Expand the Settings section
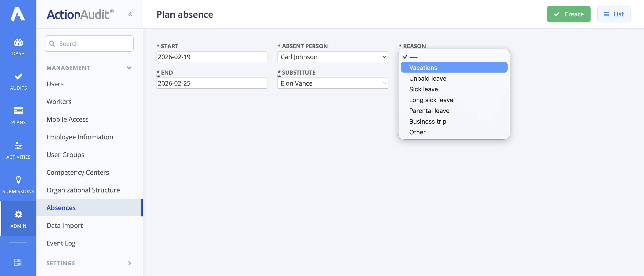The width and height of the screenshot is (644, 276). pyautogui.click(x=129, y=263)
